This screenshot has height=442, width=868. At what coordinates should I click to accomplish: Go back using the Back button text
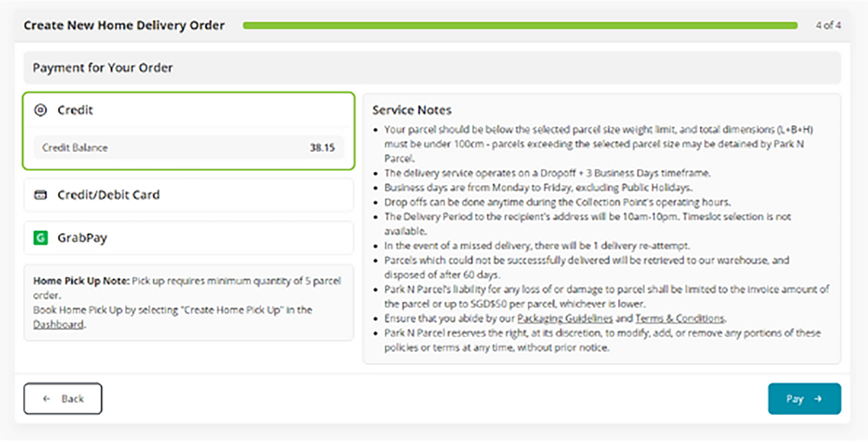click(x=72, y=399)
